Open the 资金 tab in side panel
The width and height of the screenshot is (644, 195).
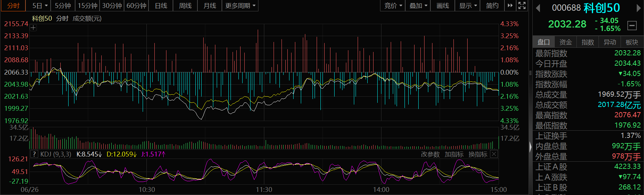pos(566,42)
